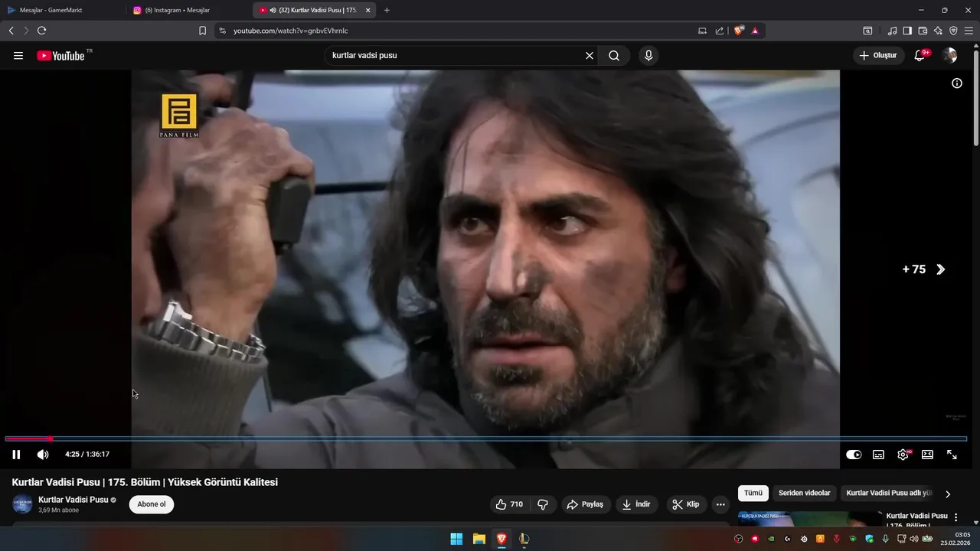Share the video via Paylaş
The image size is (980, 551).
[x=586, y=504]
